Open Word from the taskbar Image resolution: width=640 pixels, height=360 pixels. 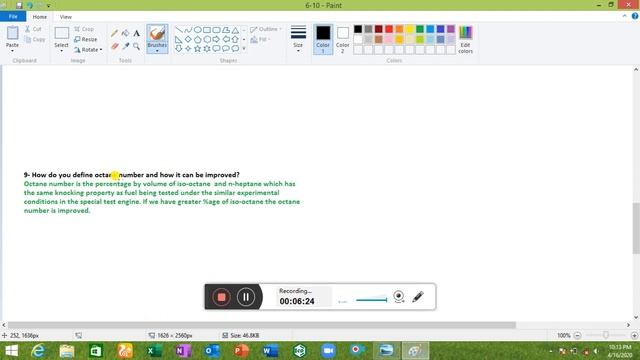pyautogui.click(x=271, y=351)
